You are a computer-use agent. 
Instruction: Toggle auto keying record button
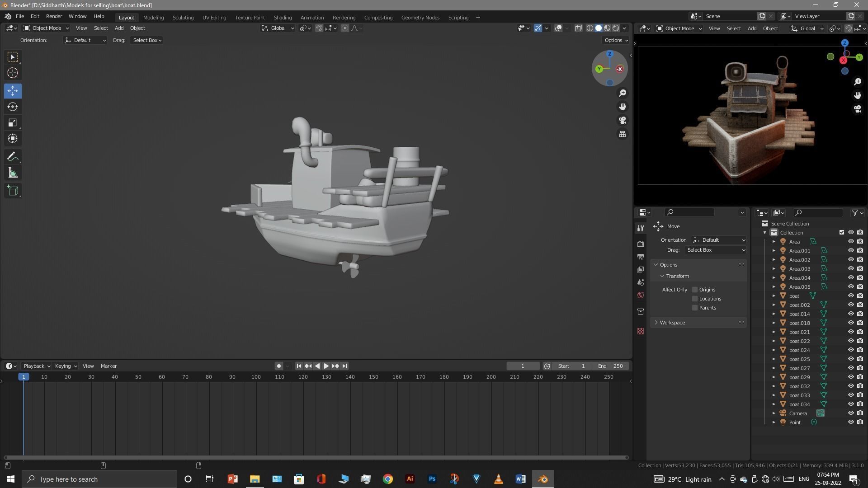pos(278,366)
